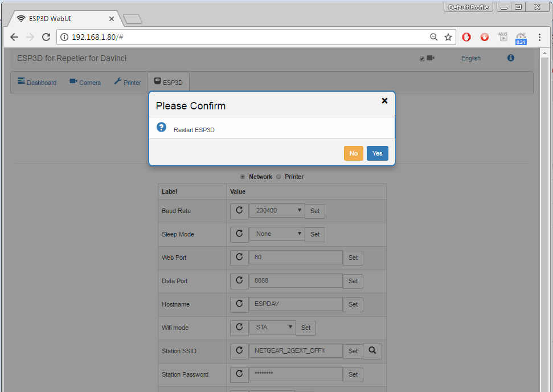Click the page scrollbar up arrow
The image size is (553, 392).
click(544, 54)
